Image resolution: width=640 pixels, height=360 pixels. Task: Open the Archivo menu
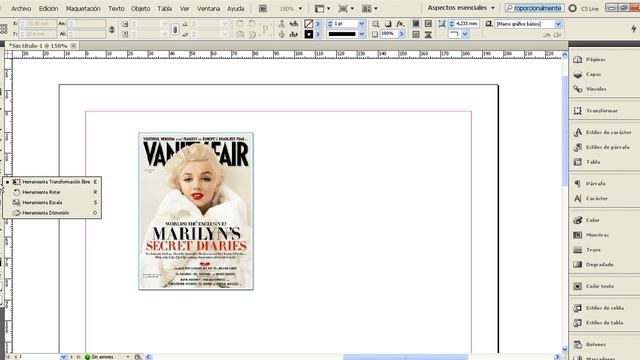21,8
